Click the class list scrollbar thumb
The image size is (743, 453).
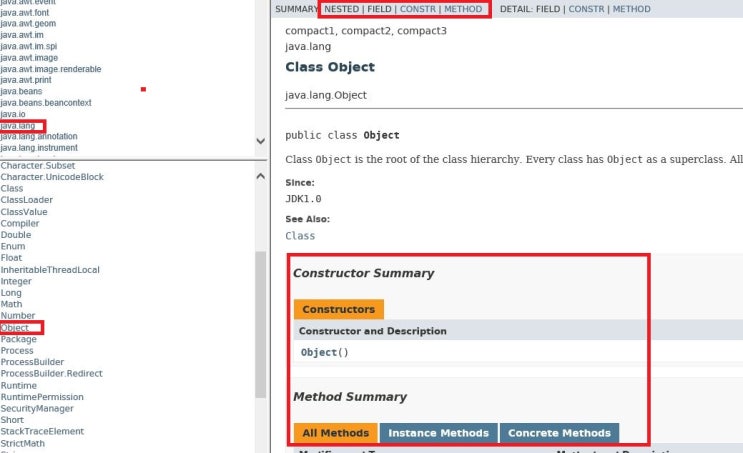[261, 325]
